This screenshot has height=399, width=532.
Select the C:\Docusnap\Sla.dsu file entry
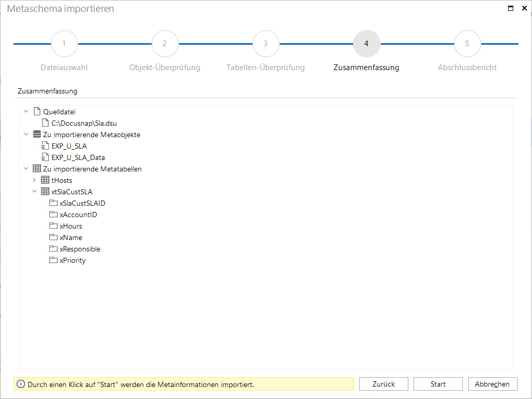pos(84,123)
